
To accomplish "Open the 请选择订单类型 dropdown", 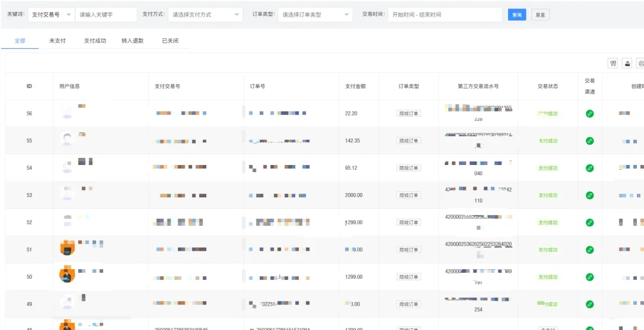I will click(315, 14).
